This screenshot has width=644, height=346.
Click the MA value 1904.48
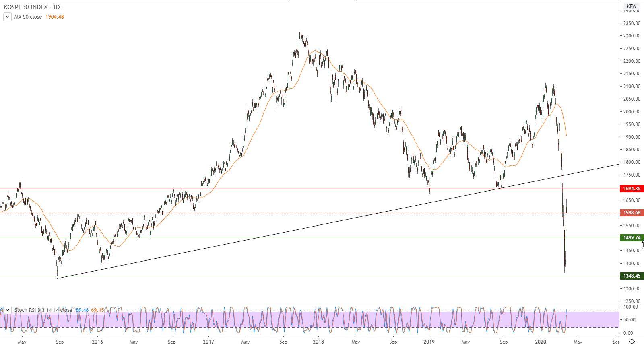(x=55, y=17)
